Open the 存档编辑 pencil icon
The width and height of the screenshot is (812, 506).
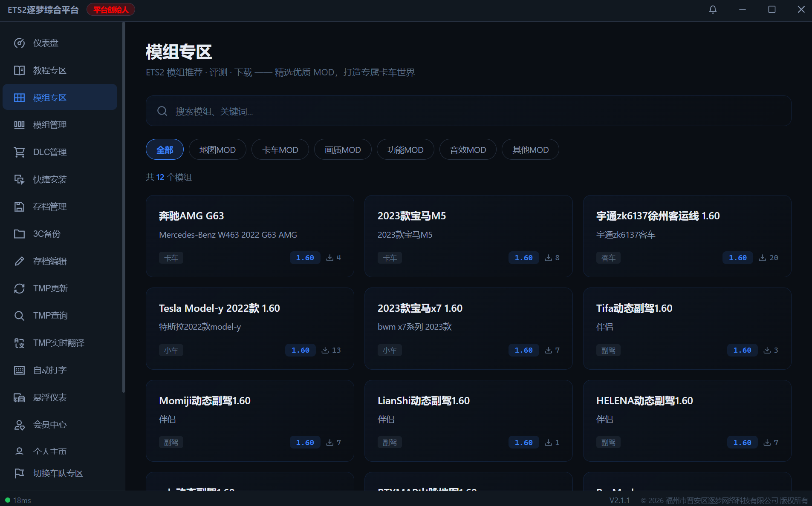click(x=19, y=261)
